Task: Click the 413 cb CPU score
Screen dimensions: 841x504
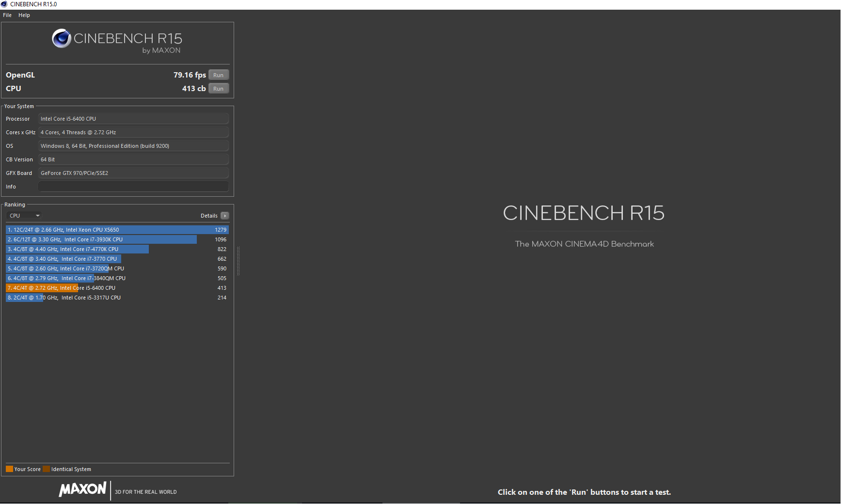Action: point(194,89)
